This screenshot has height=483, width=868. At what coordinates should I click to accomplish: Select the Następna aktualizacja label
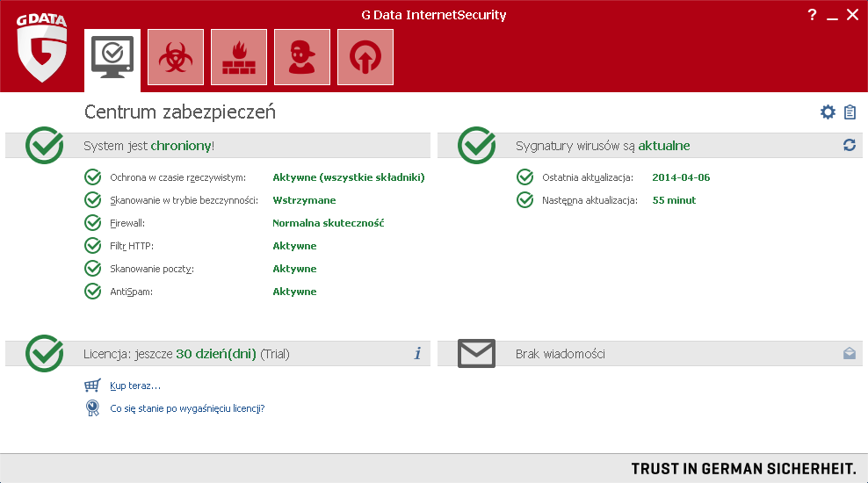click(x=590, y=200)
